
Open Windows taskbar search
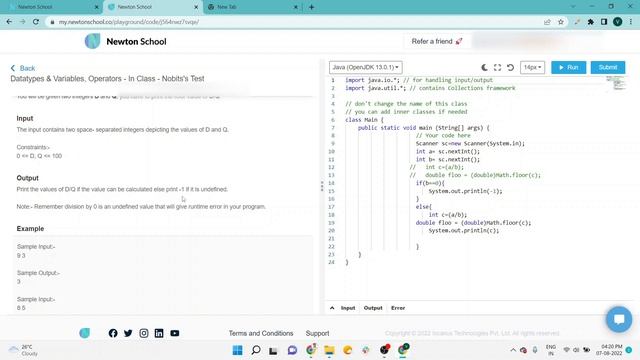point(256,350)
